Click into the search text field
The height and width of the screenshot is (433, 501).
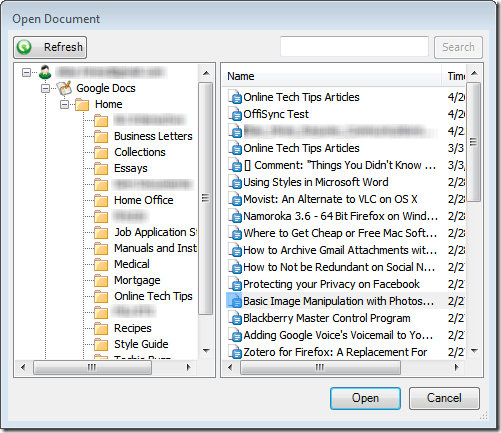(x=354, y=47)
